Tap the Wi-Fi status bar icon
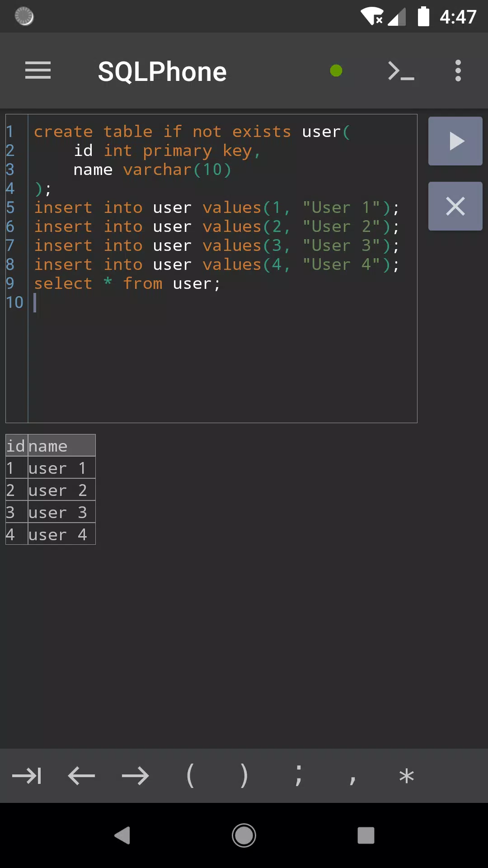Viewport: 488px width, 868px height. (x=372, y=17)
